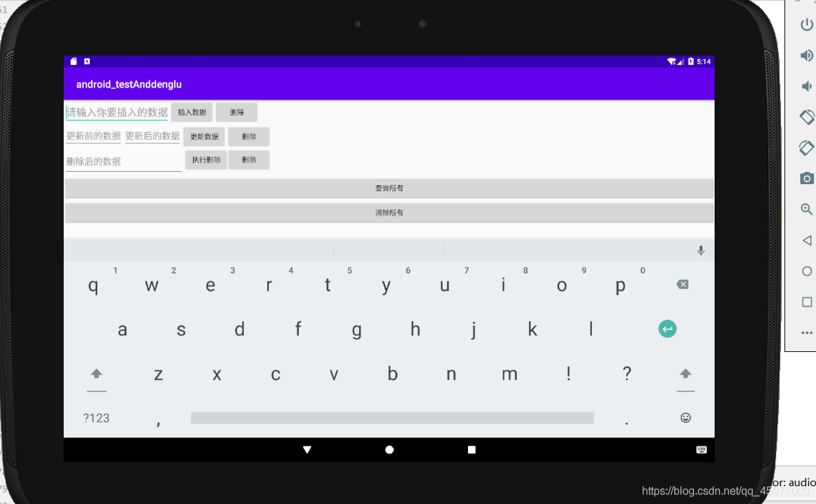
Task: Tap the microphone voice input icon
Action: coord(701,251)
